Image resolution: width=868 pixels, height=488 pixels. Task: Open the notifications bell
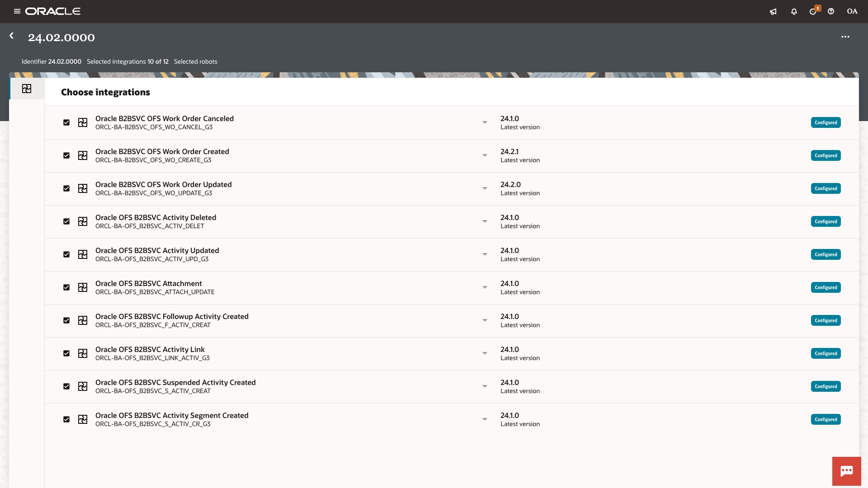794,12
